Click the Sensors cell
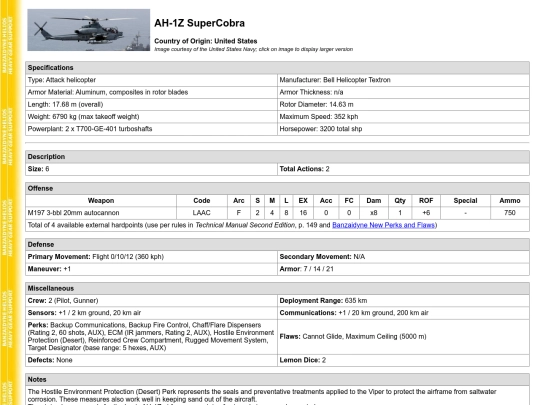 tap(151, 313)
